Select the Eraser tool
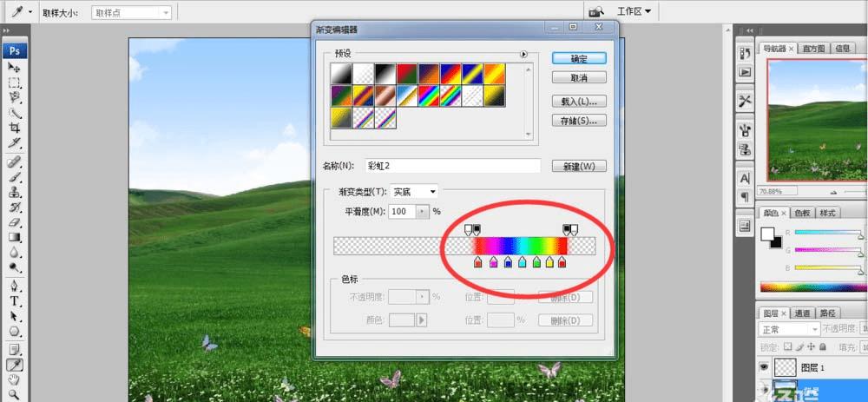Viewport: 868px width, 402px height. pyautogui.click(x=15, y=222)
